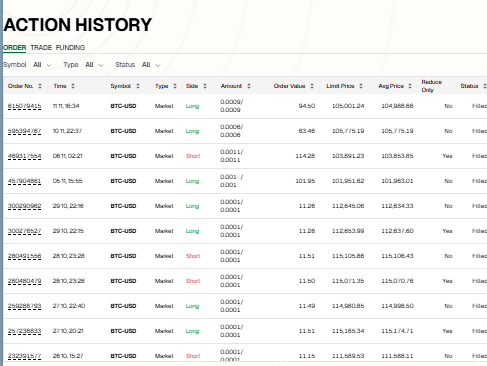Sort by Limit Price column arrows

tap(361, 86)
